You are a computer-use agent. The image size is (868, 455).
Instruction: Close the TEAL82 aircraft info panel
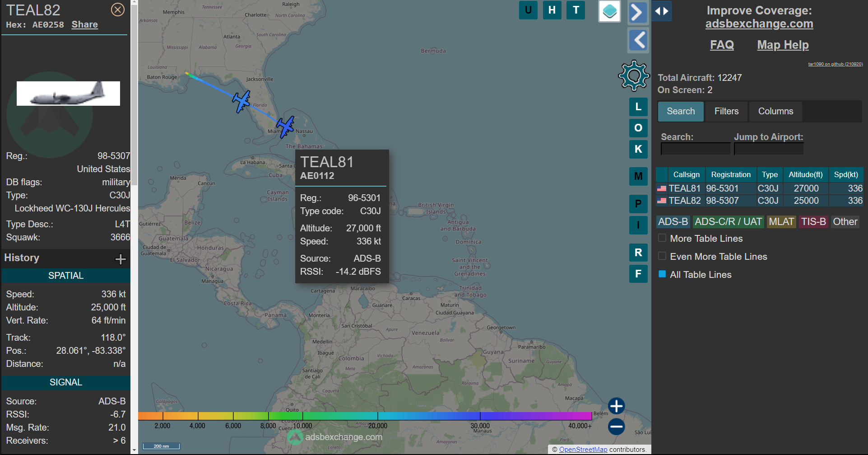[118, 9]
